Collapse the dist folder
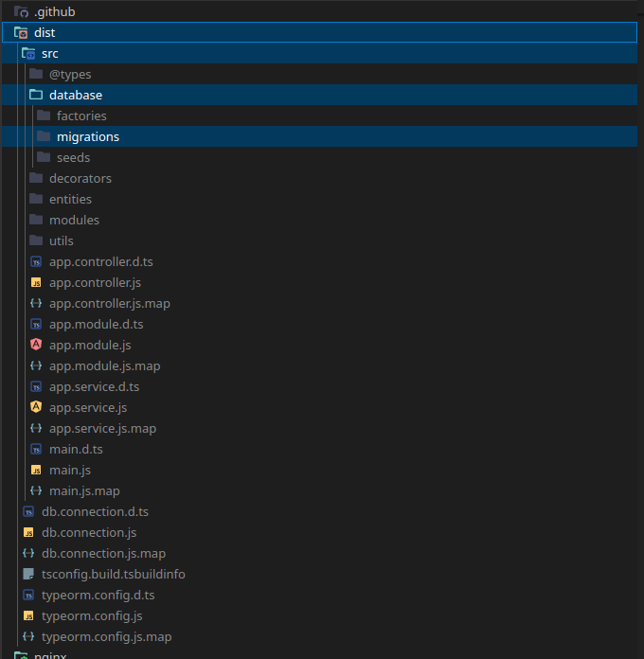Screen dimensions: 644x659 (319, 32)
